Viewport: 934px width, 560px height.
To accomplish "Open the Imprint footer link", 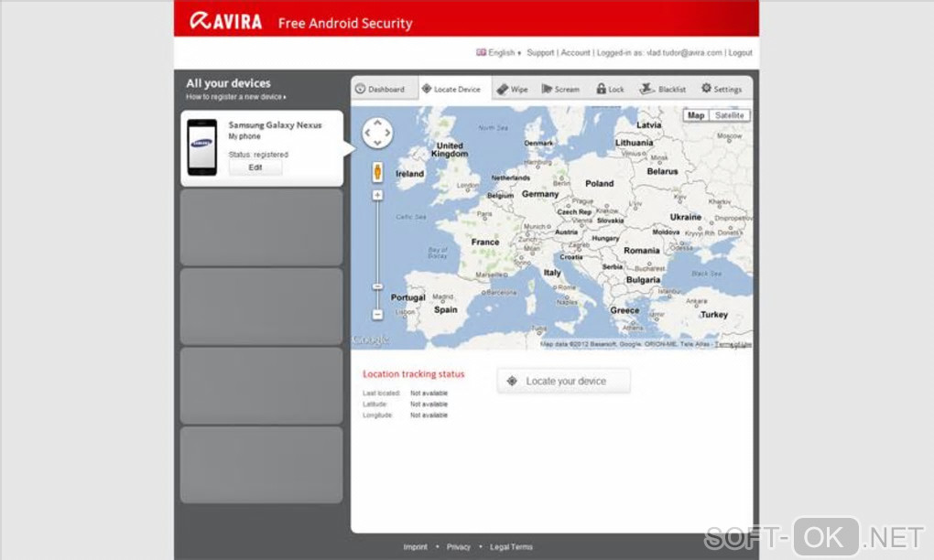I will pyautogui.click(x=415, y=547).
